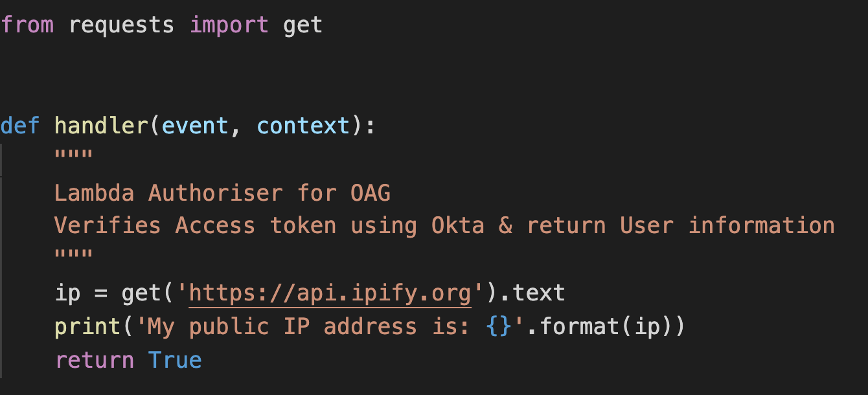Click the '{}' format placeholder
This screenshot has height=395, width=868.
[497, 326]
